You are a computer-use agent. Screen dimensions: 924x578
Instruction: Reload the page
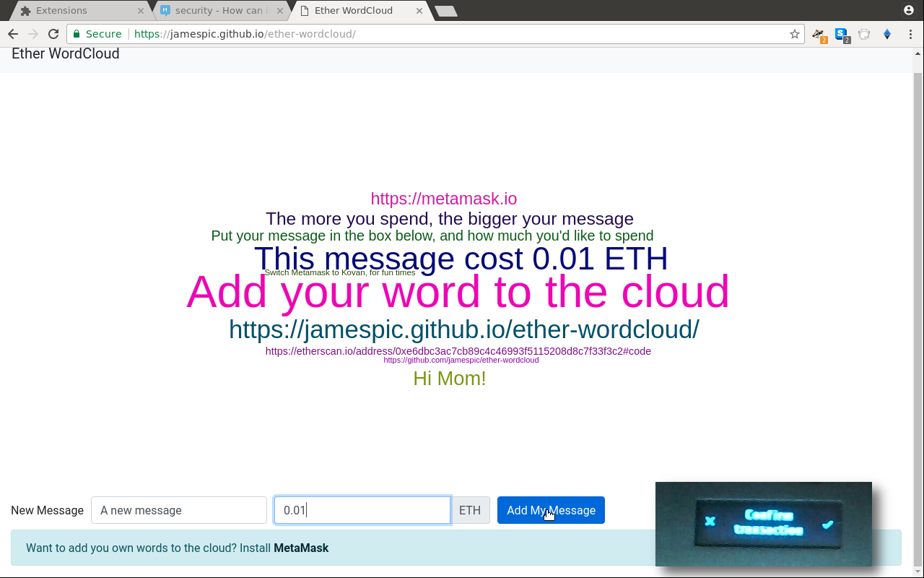(53, 34)
